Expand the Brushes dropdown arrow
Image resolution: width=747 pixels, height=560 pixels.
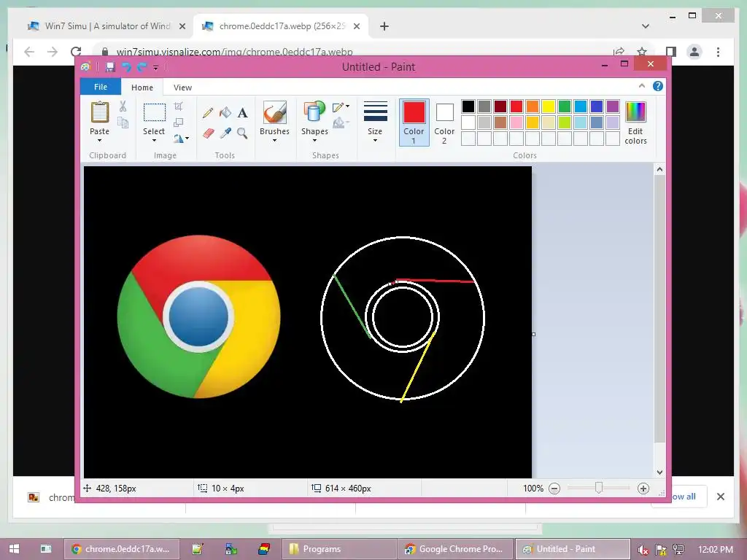coord(274,141)
